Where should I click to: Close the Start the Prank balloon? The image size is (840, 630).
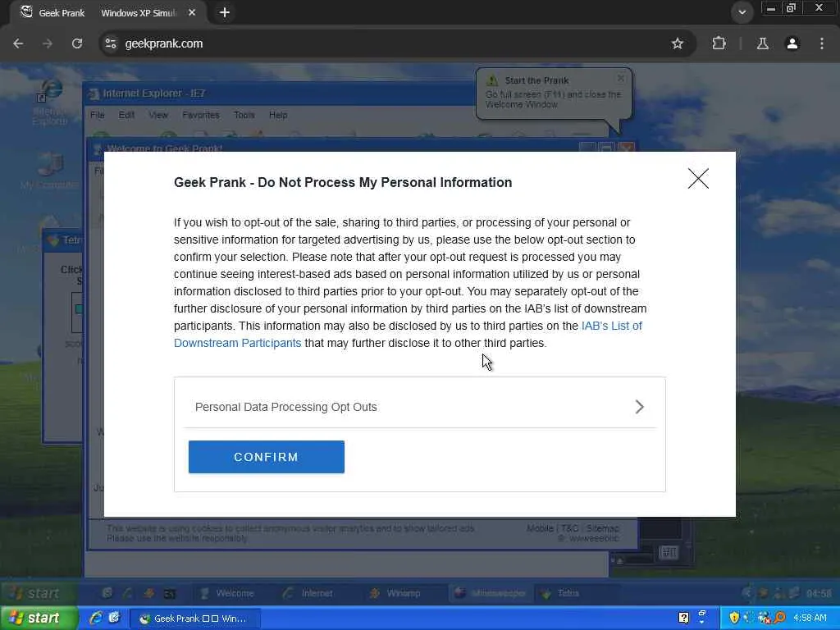point(620,78)
